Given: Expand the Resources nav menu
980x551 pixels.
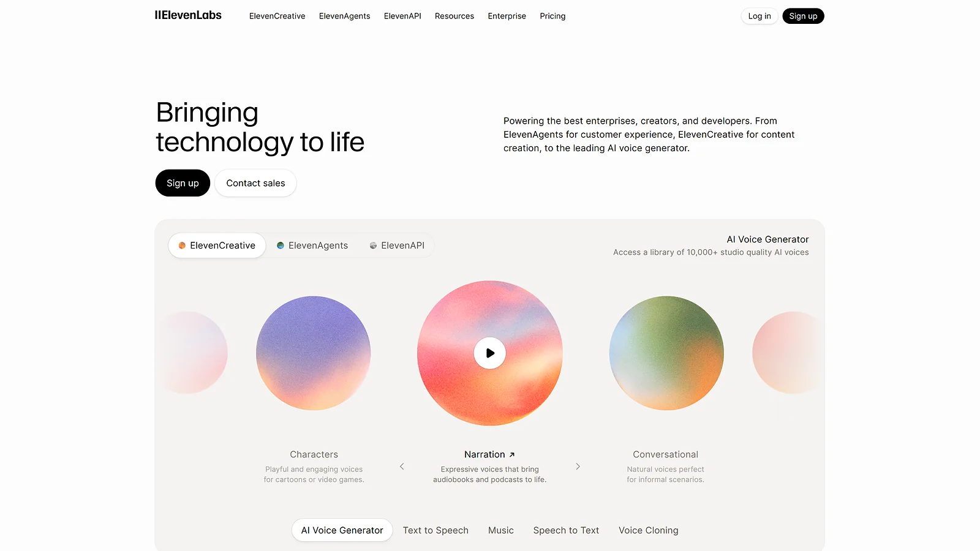Looking at the screenshot, I should click(x=454, y=16).
